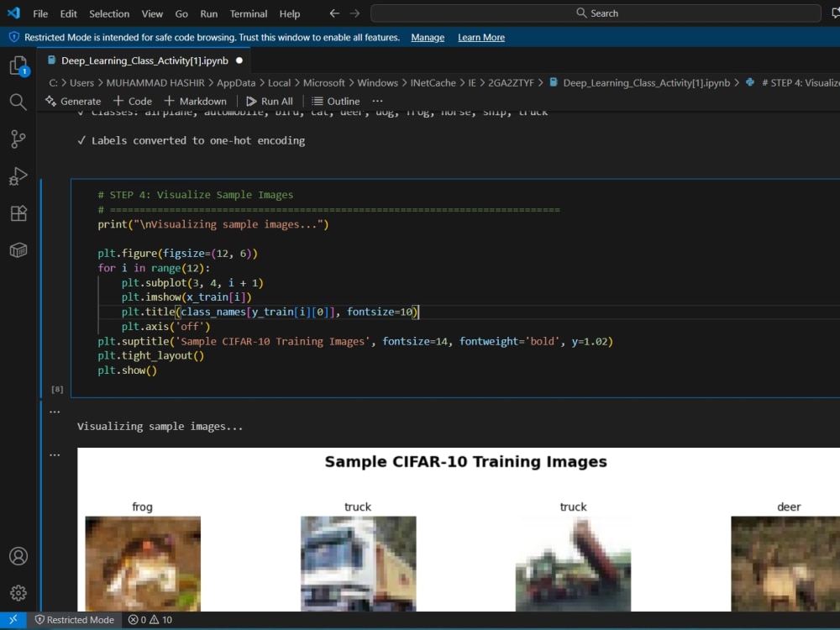
Task: Open the Edit menu
Action: (68, 14)
